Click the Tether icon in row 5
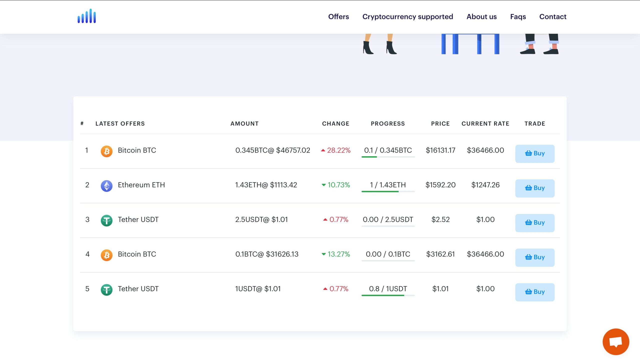Screen dimensions: 640x364 pos(106,290)
